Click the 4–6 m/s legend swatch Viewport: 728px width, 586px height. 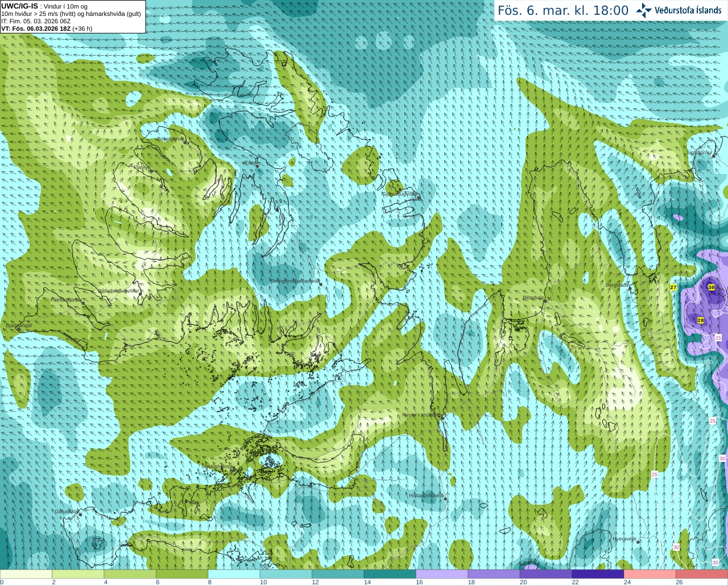click(130, 574)
